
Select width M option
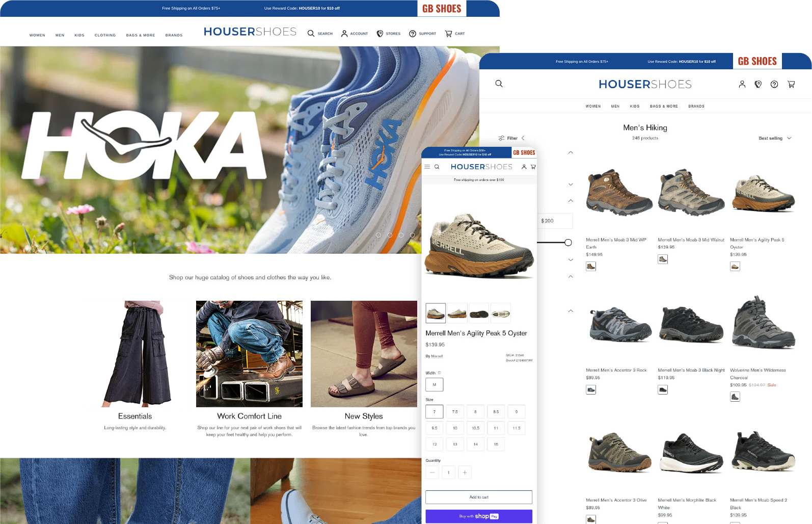click(435, 385)
